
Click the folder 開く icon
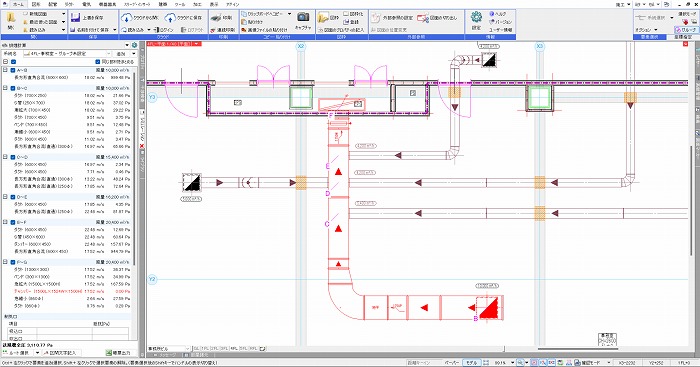[x=11, y=18]
